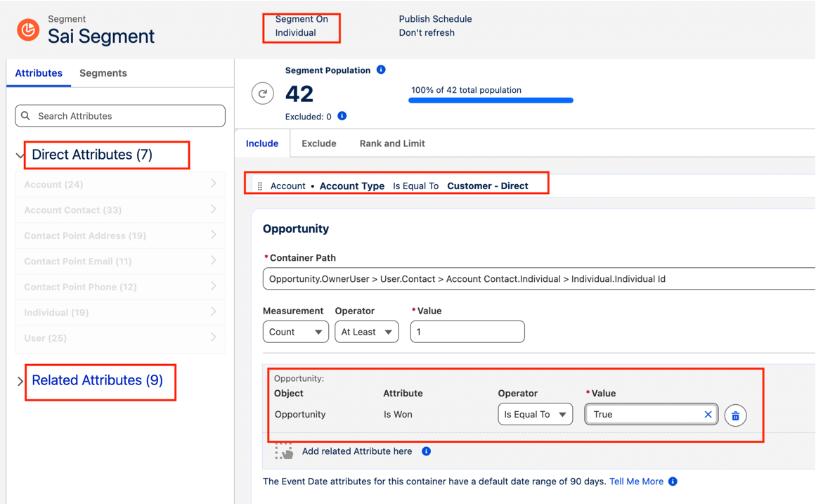Open info icon beside Add related Attribute
This screenshot has height=504, width=816.
[x=426, y=451]
